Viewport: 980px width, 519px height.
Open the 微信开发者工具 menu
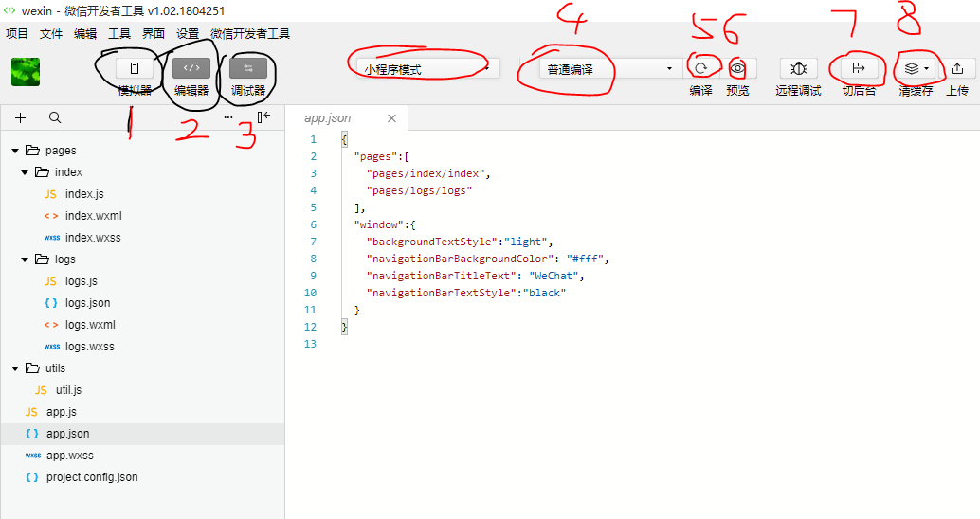click(250, 34)
